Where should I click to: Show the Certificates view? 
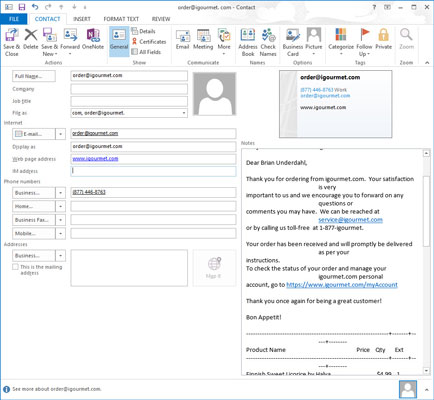pyautogui.click(x=149, y=42)
